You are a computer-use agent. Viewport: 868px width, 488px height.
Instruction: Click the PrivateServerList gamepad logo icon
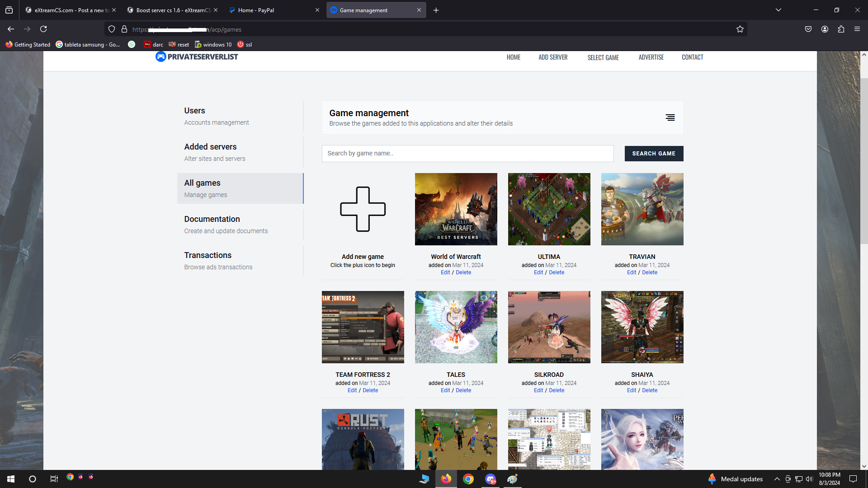[160, 56]
